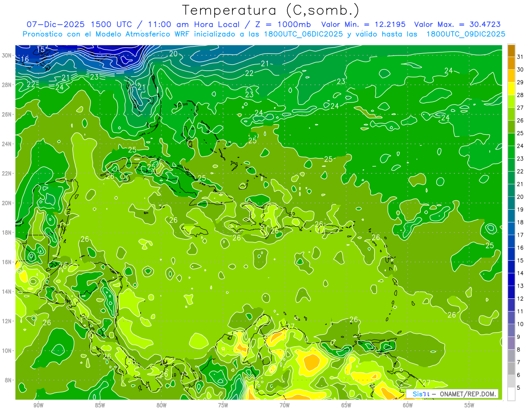This screenshot has width=532, height=411.
Task: Click the '60W' longitude axis label
Action: click(x=408, y=406)
